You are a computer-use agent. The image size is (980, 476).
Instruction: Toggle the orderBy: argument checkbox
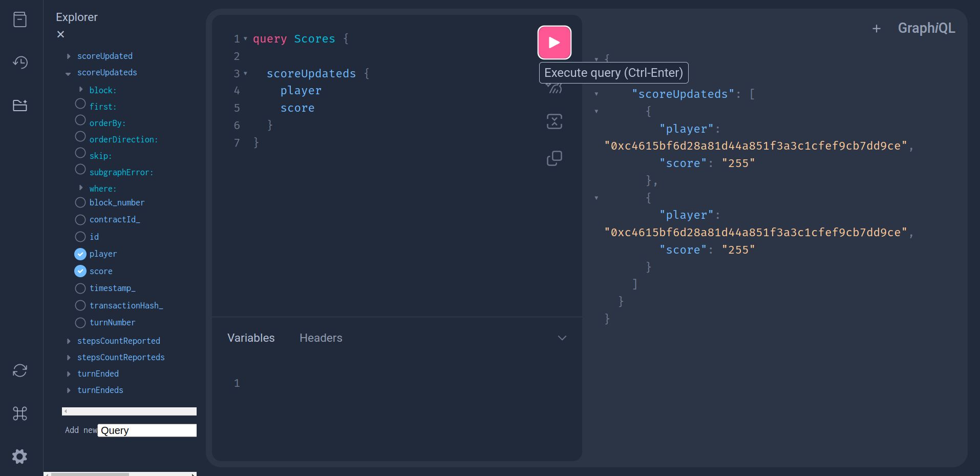[80, 120]
